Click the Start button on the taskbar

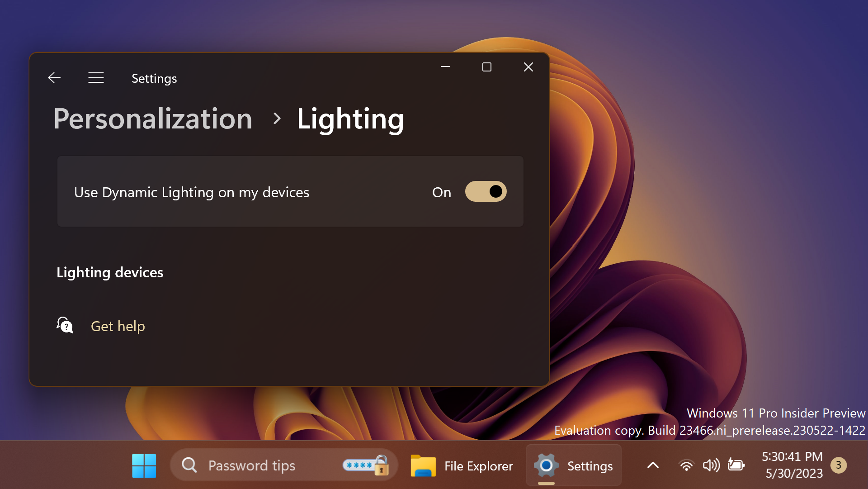pyautogui.click(x=144, y=465)
